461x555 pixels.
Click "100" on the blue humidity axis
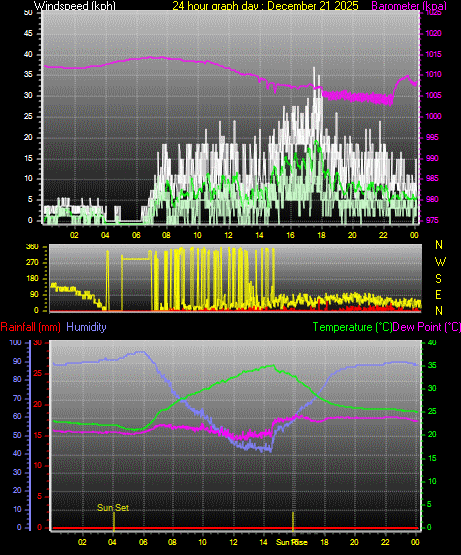16,342
